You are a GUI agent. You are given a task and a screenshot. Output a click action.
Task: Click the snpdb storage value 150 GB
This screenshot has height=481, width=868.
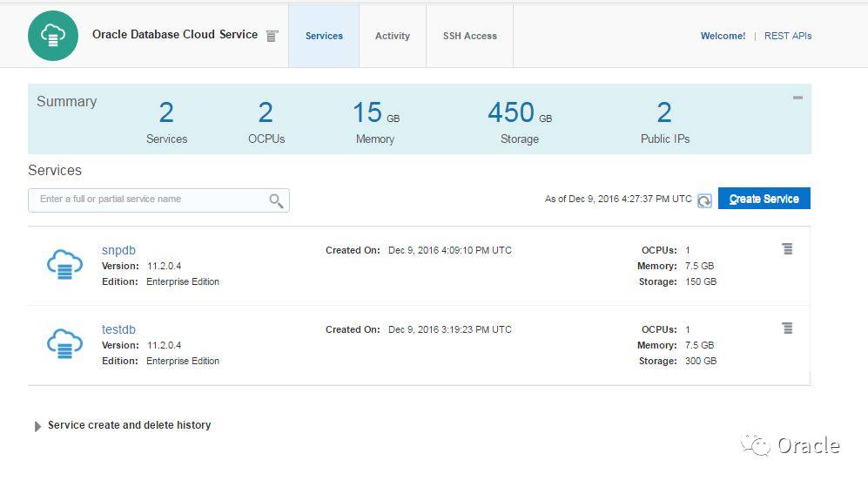point(701,281)
